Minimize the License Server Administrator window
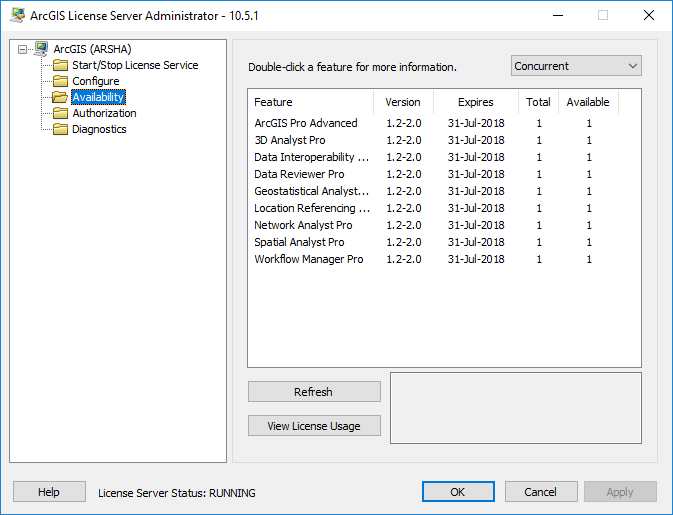This screenshot has height=515, width=673. point(558,15)
